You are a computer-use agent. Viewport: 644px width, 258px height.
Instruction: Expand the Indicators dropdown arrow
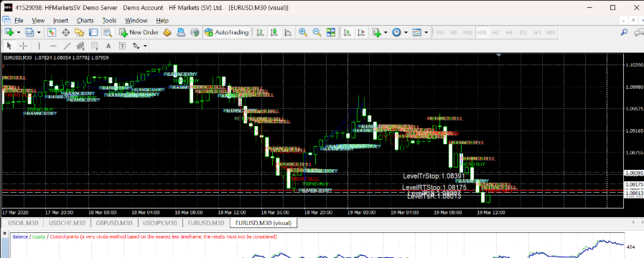(386, 32)
